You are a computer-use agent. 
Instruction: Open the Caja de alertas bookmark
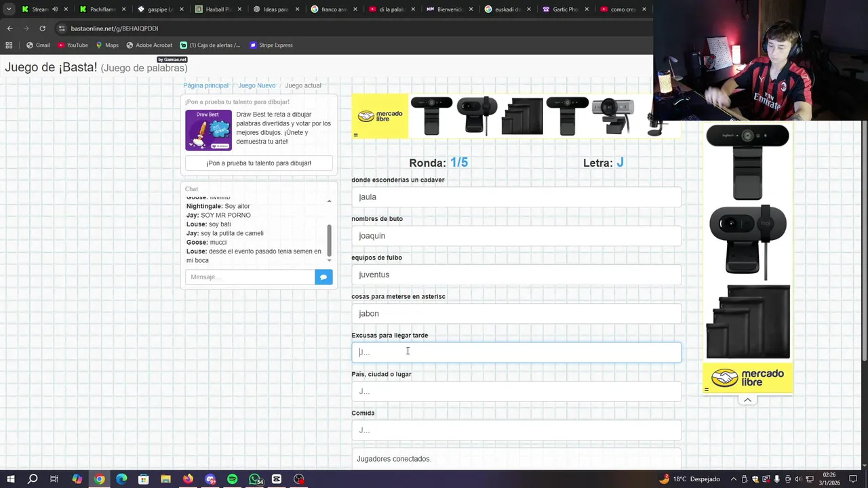point(210,45)
